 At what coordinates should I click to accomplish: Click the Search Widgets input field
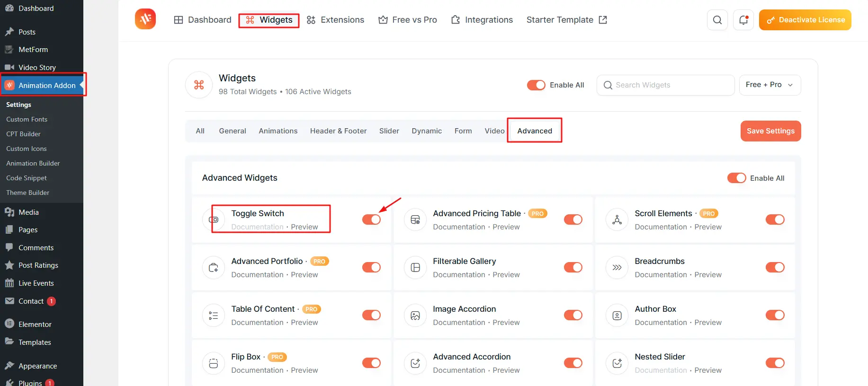point(665,85)
